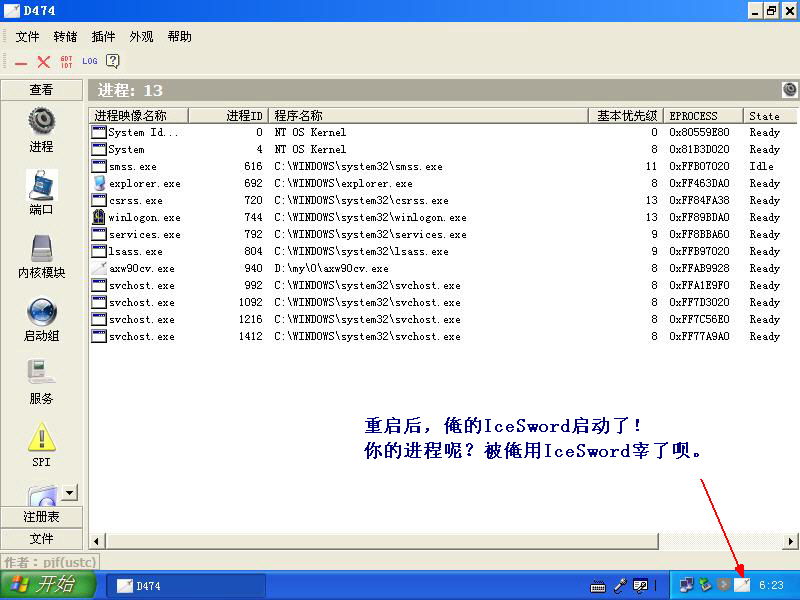Select the 端口 port icon in sidebar
This screenshot has width=800, height=600.
(41, 185)
